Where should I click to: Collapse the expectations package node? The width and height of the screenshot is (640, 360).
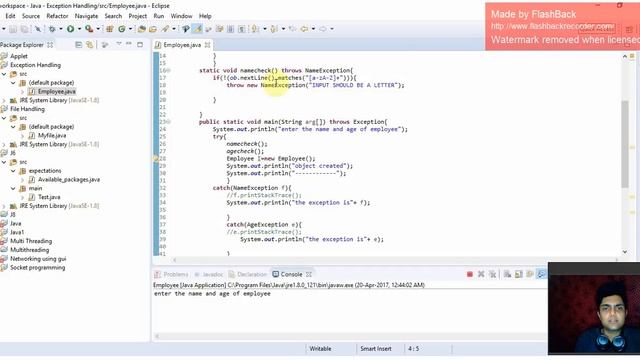coord(13,171)
